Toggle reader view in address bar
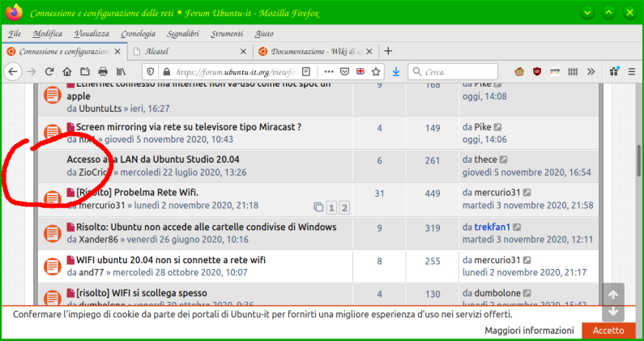Image resolution: width=644 pixels, height=341 pixels. 306,72
